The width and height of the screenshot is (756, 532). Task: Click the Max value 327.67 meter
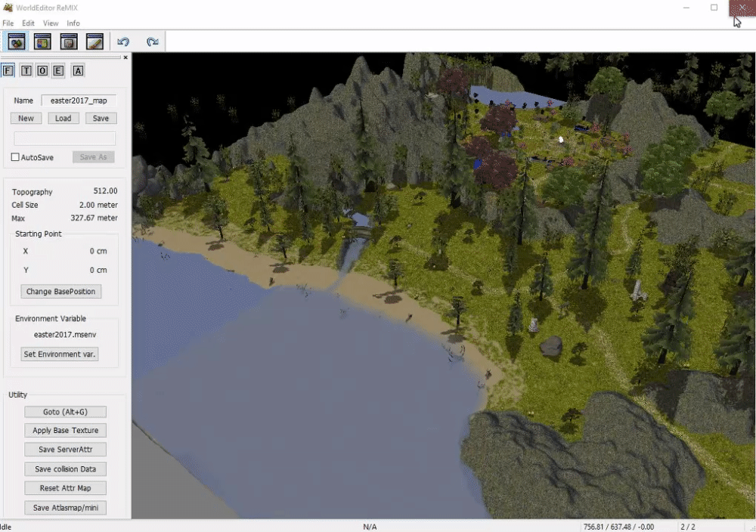click(94, 218)
